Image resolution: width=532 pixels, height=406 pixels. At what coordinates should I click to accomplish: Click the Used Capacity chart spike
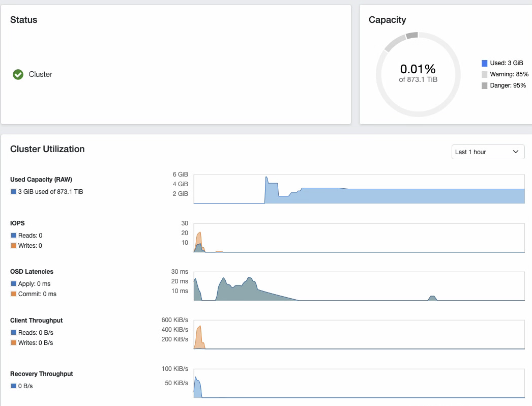click(x=267, y=180)
